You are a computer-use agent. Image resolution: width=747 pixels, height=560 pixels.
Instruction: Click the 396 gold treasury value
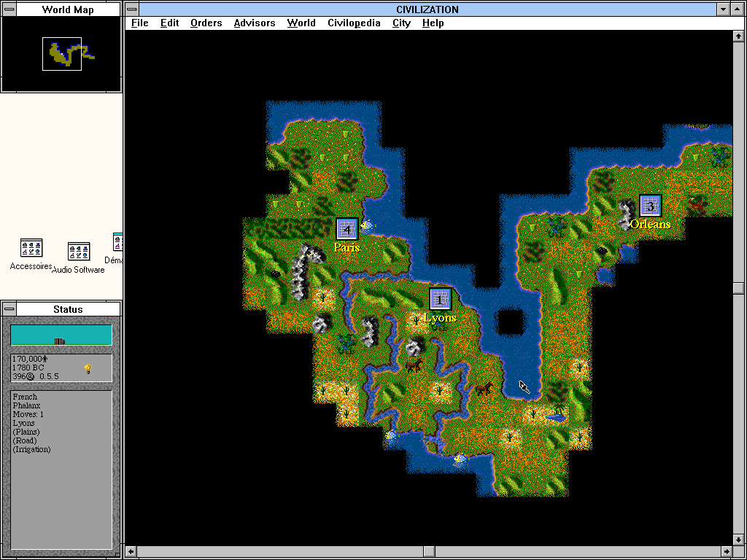(x=23, y=376)
